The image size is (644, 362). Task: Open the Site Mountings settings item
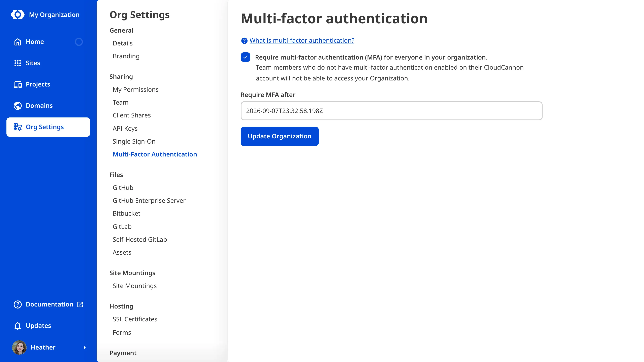(134, 286)
